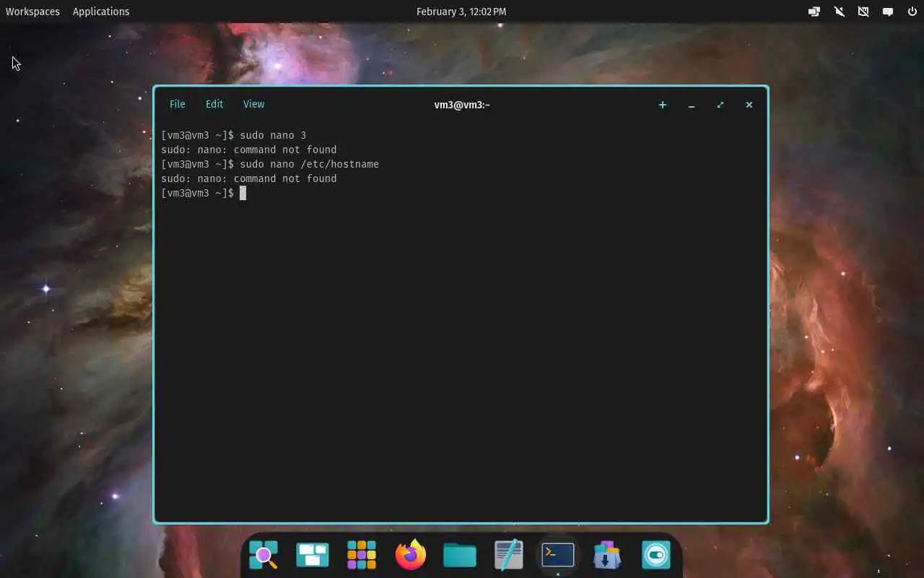This screenshot has height=578, width=924.
Task: Open notifications tray icon
Action: [888, 12]
